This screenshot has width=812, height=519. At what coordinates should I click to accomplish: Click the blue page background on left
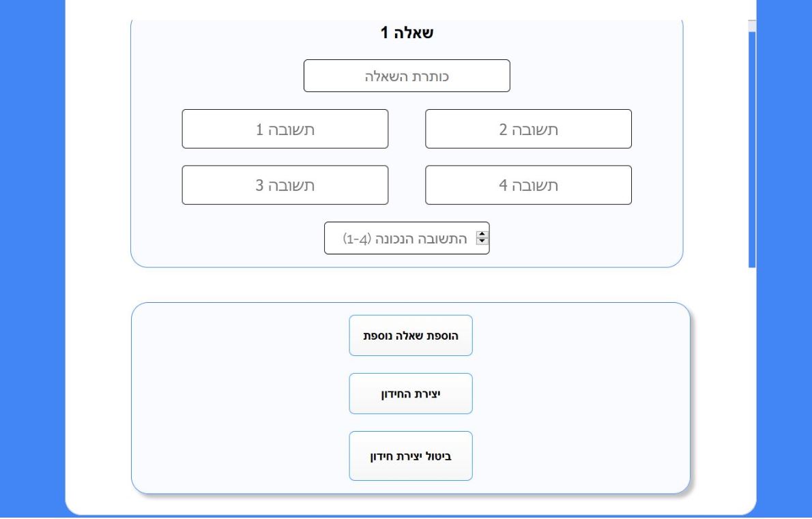[32, 258]
